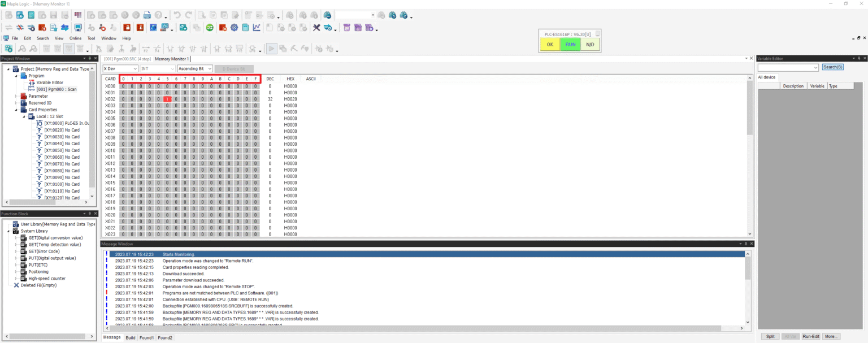Click the Run-Edit button at bottom right
The width and height of the screenshot is (868, 343).
[x=810, y=336]
